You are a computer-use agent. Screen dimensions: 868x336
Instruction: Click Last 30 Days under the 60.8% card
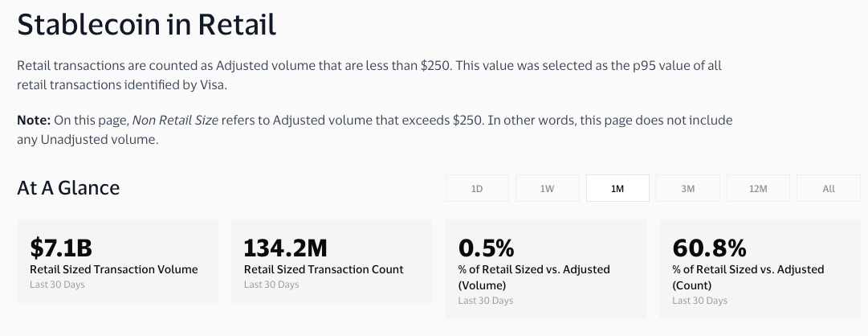pyautogui.click(x=699, y=301)
